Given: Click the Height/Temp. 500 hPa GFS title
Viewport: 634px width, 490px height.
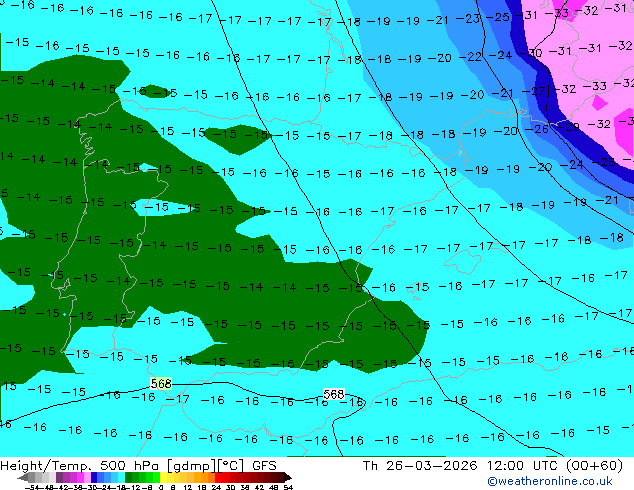Looking at the screenshot, I should pyautogui.click(x=138, y=466).
